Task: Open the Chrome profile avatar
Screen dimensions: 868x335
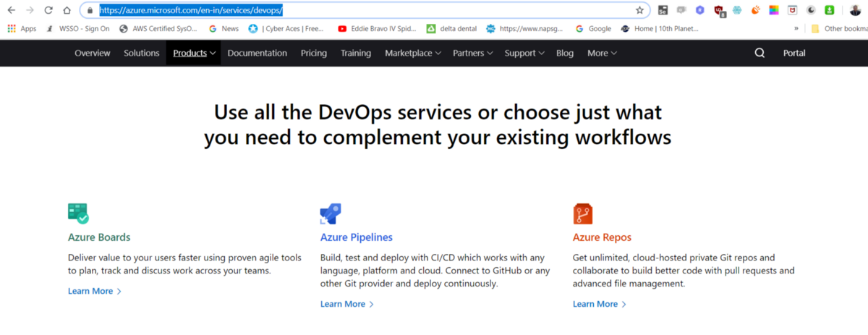Action: click(855, 10)
